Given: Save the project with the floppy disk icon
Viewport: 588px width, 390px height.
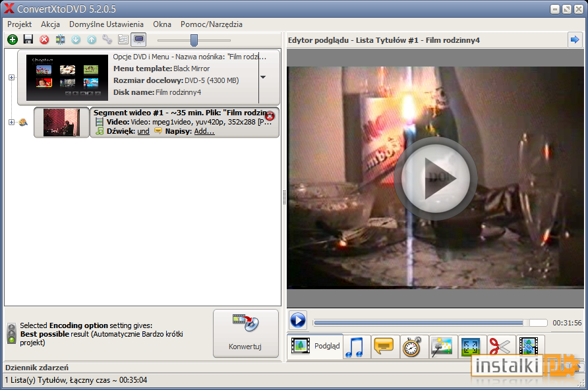Looking at the screenshot, I should (28, 40).
